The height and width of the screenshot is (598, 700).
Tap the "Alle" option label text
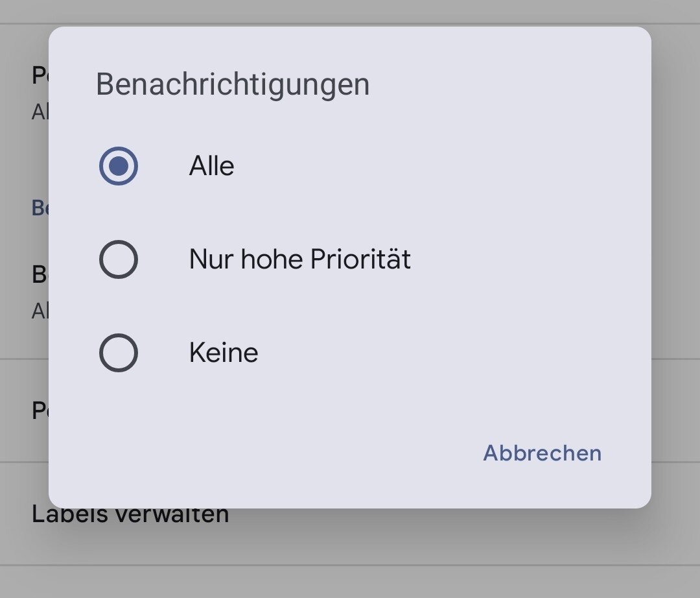coord(211,166)
